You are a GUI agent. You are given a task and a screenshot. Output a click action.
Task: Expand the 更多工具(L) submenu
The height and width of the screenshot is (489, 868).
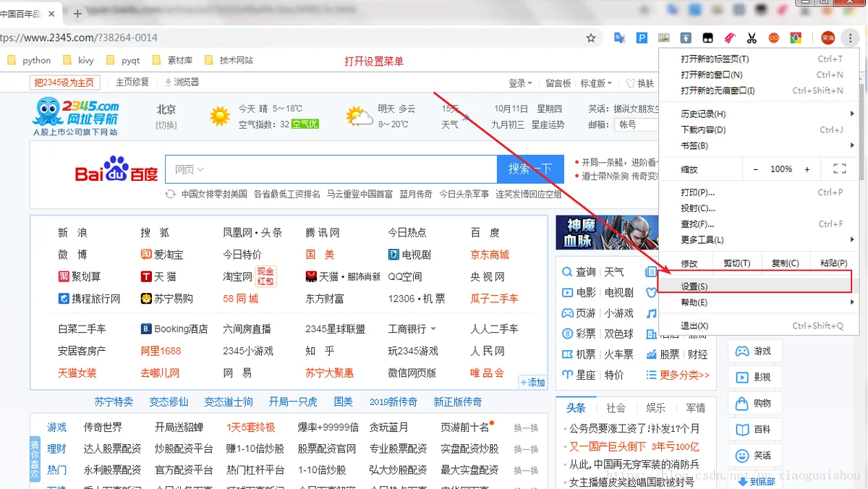click(x=759, y=239)
